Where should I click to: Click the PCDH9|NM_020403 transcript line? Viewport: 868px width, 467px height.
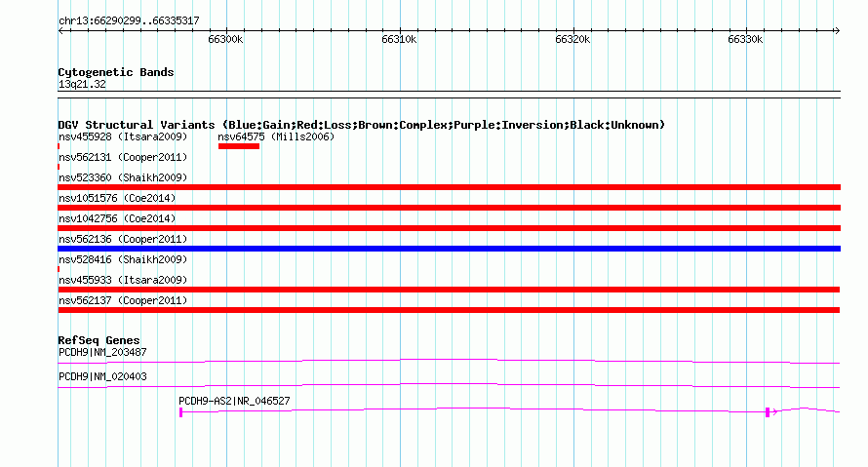coord(449,386)
